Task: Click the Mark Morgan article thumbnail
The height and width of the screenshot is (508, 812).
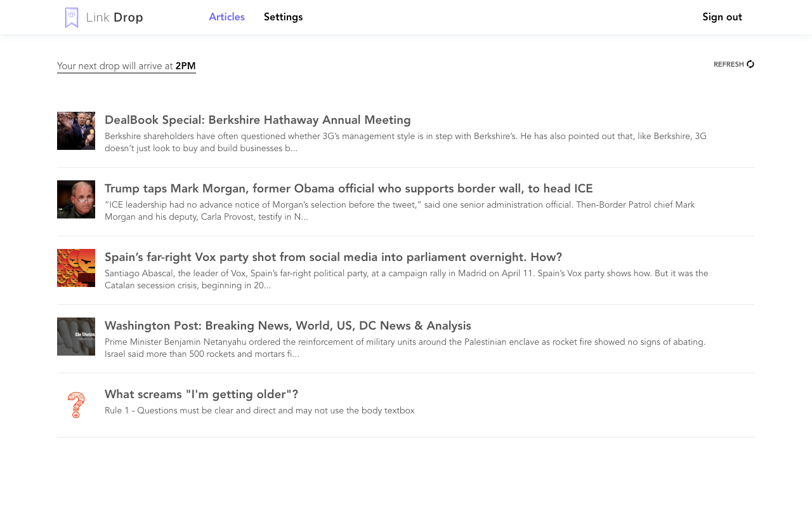Action: [x=76, y=199]
